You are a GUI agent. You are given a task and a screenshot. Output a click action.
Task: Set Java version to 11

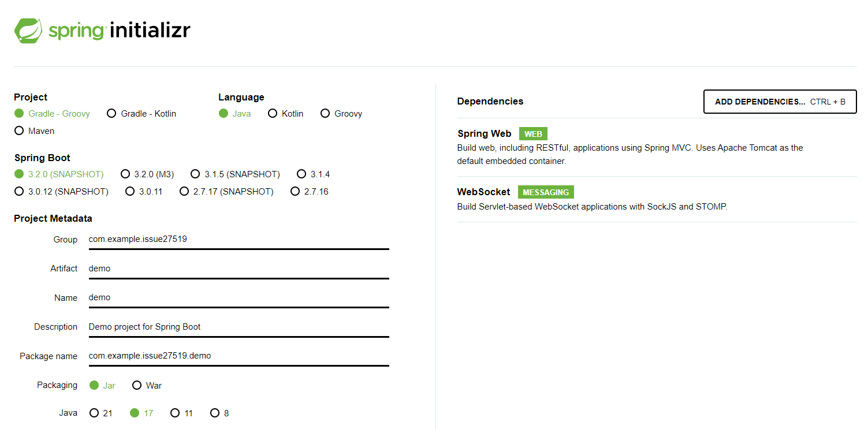(x=182, y=413)
